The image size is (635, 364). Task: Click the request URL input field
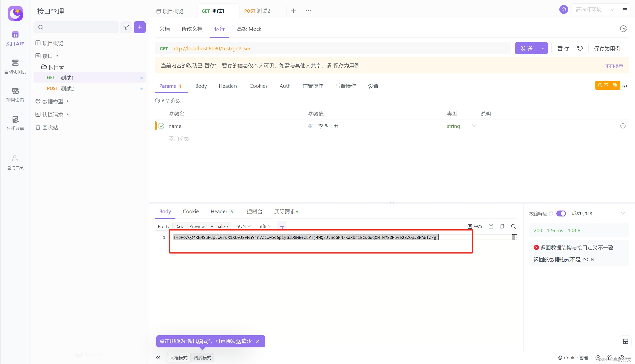tap(300, 48)
